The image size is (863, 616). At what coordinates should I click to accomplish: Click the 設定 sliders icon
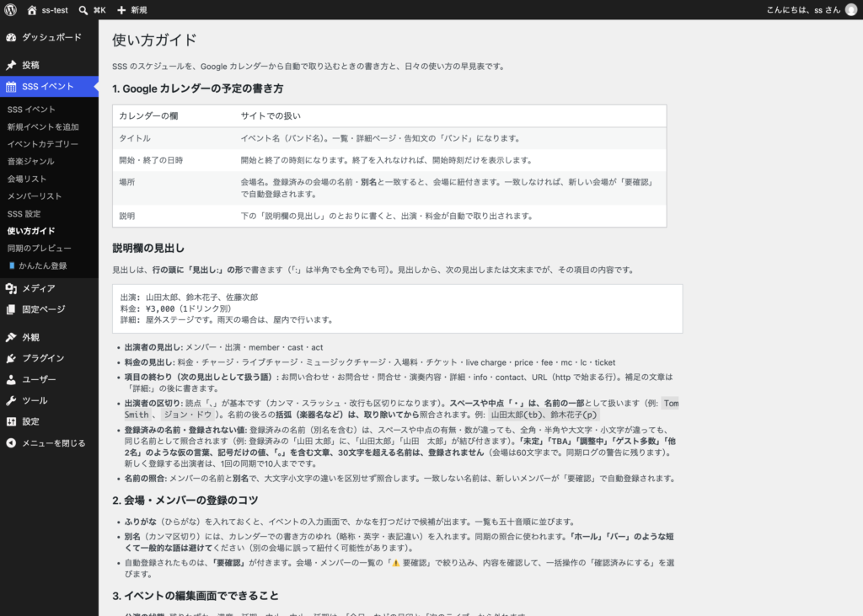pos(11,421)
